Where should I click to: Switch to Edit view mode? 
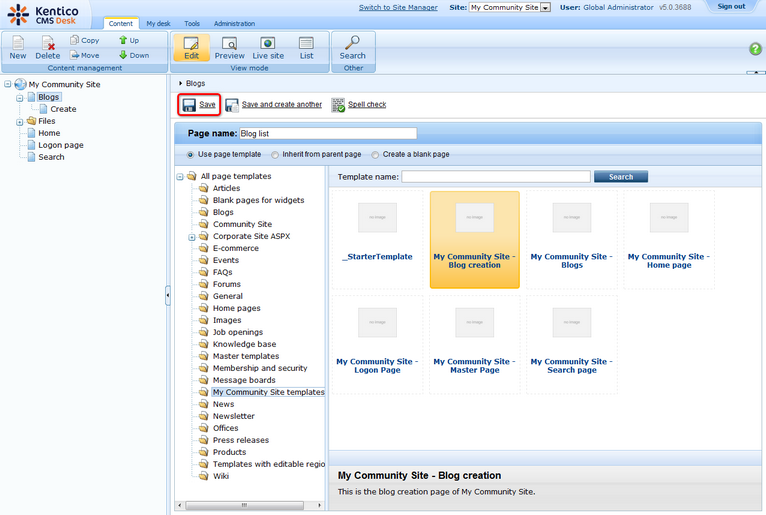point(191,48)
